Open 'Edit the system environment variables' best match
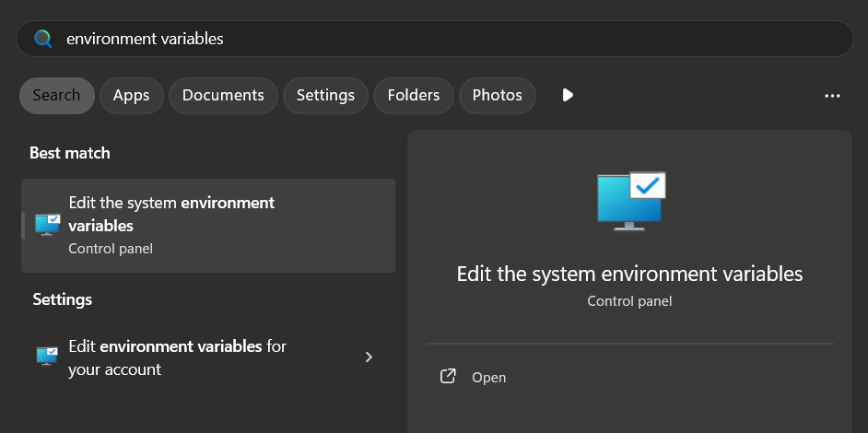The height and width of the screenshot is (433, 868). pos(207,225)
